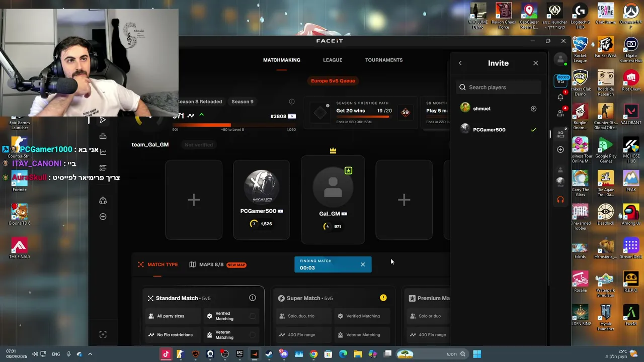The height and width of the screenshot is (362, 644).
Task: Open the Windows Start menu
Action: pyautogui.click(x=477, y=354)
